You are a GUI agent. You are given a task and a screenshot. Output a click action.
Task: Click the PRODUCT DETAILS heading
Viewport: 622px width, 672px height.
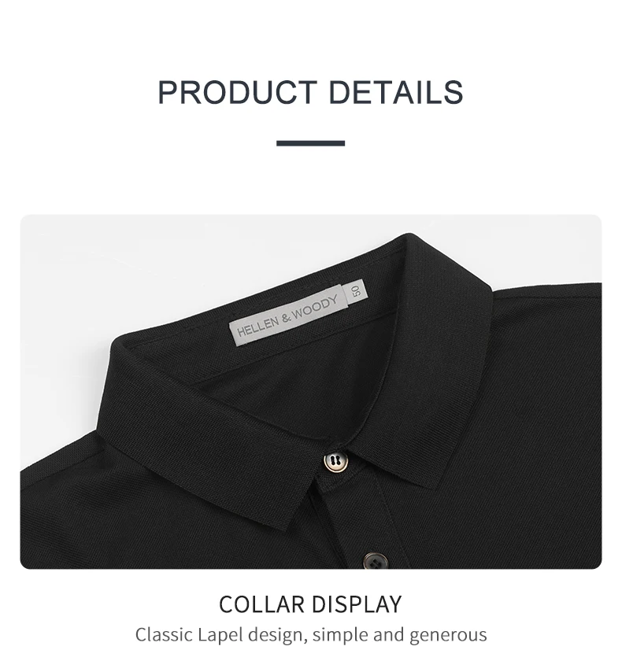tap(310, 92)
